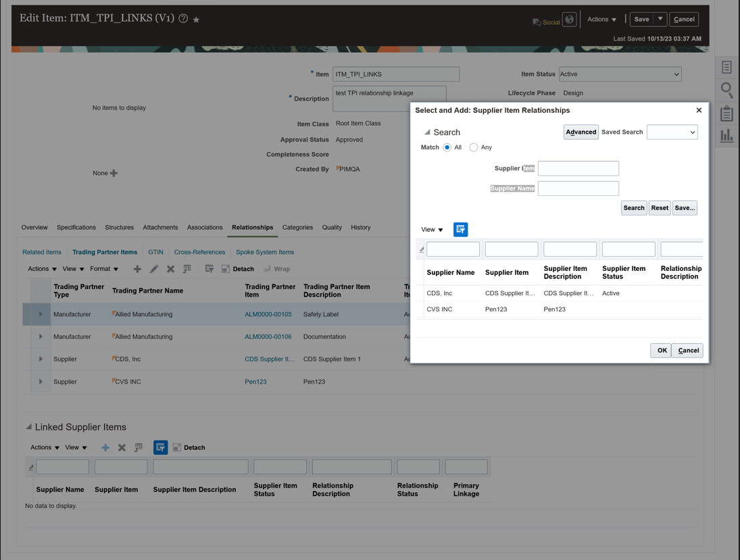Click the header Save button
740x560 pixels.
pos(641,20)
